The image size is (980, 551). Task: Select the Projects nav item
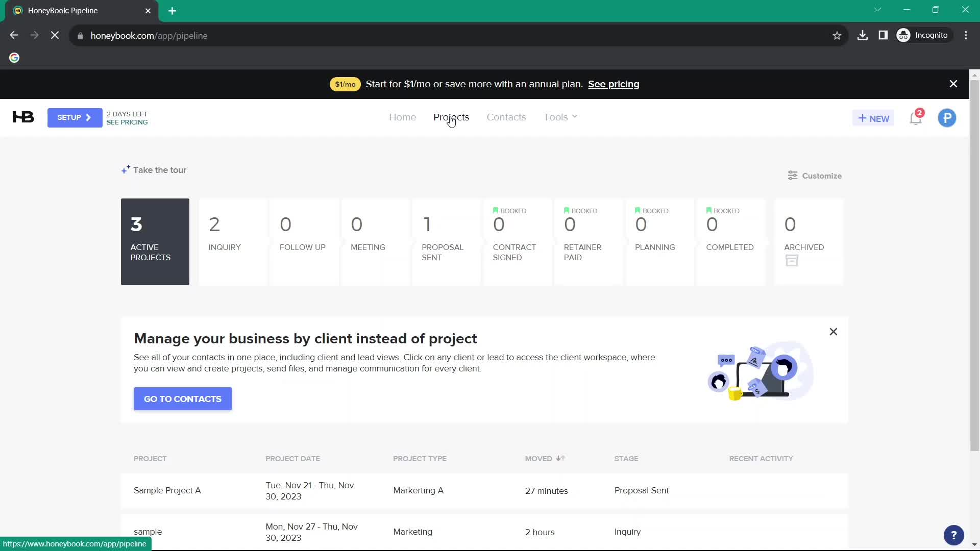[x=451, y=117]
